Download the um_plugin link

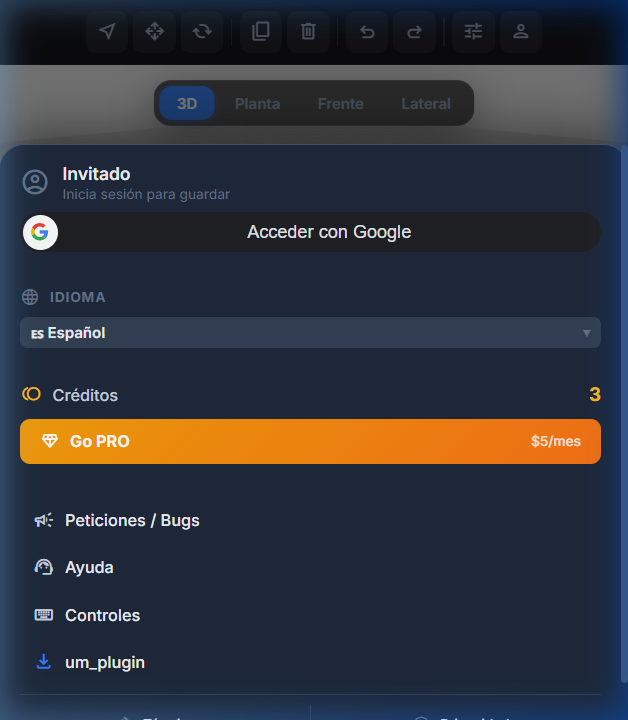[104, 662]
